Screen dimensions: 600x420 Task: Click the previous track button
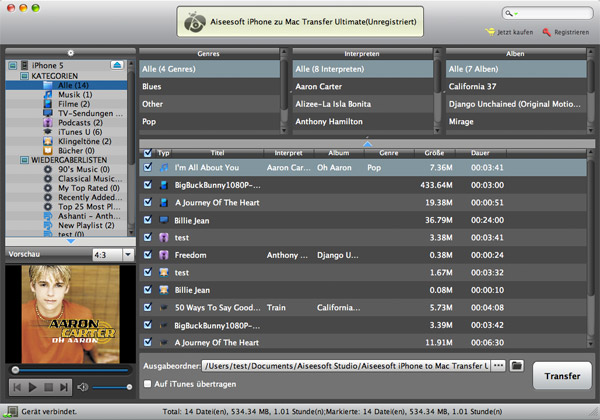click(x=17, y=387)
